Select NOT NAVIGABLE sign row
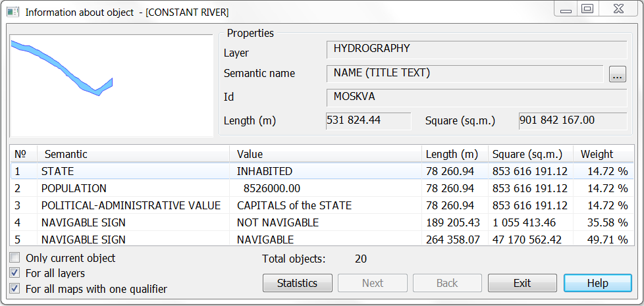This screenshot has height=306, width=644. [x=322, y=222]
